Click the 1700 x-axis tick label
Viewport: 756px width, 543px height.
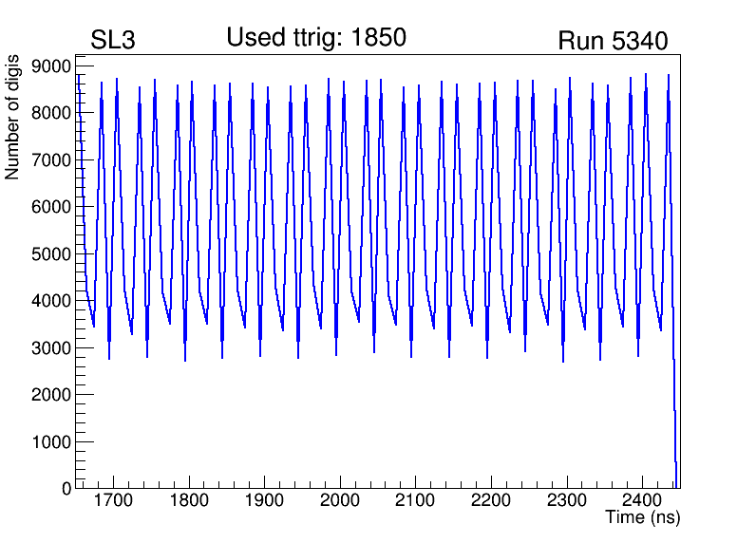114,500
